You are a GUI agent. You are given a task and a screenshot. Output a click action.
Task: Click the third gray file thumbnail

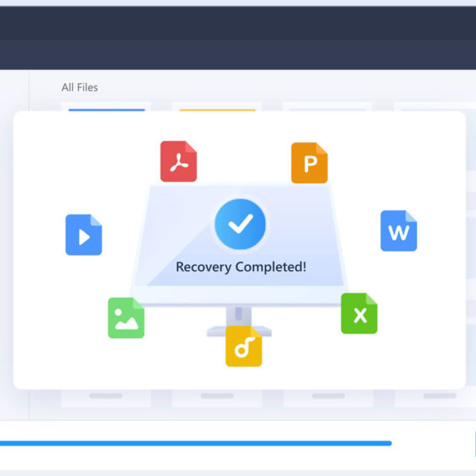click(327, 107)
